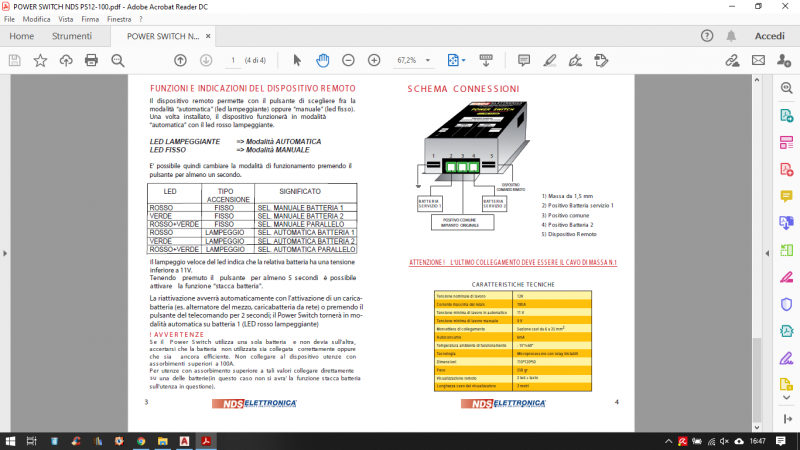Image resolution: width=800 pixels, height=450 pixels.
Task: Click the Print icon in toolbar
Action: tap(92, 60)
